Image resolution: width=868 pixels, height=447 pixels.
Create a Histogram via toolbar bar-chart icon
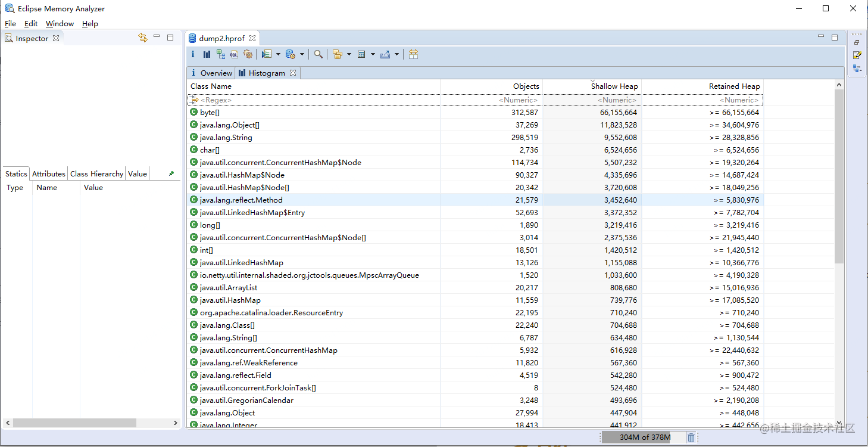[x=207, y=54]
